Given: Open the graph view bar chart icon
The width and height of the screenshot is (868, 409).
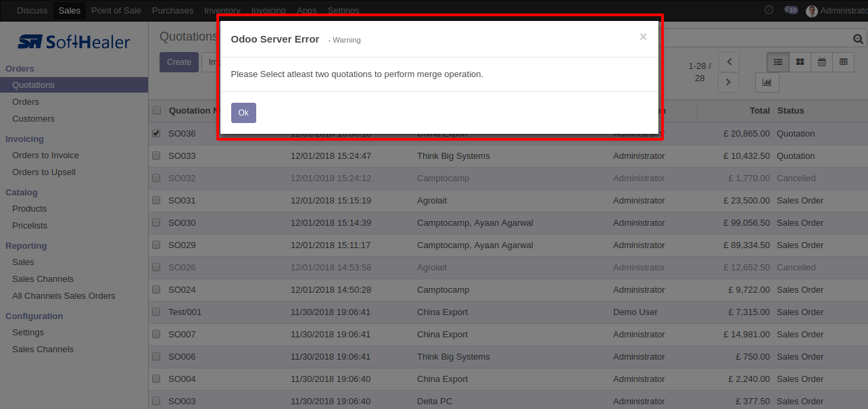Looking at the screenshot, I should (767, 82).
